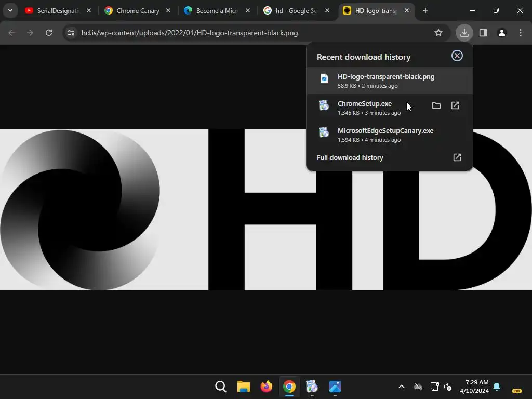Click the MicrosoftEdgeSetupCanary.exe installer icon
The image size is (532, 399).
pyautogui.click(x=324, y=132)
